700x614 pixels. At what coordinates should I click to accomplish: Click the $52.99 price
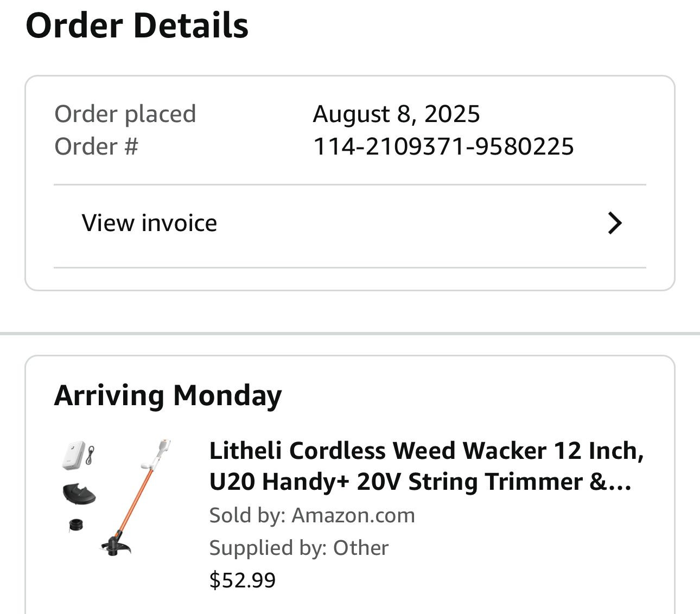tap(243, 580)
